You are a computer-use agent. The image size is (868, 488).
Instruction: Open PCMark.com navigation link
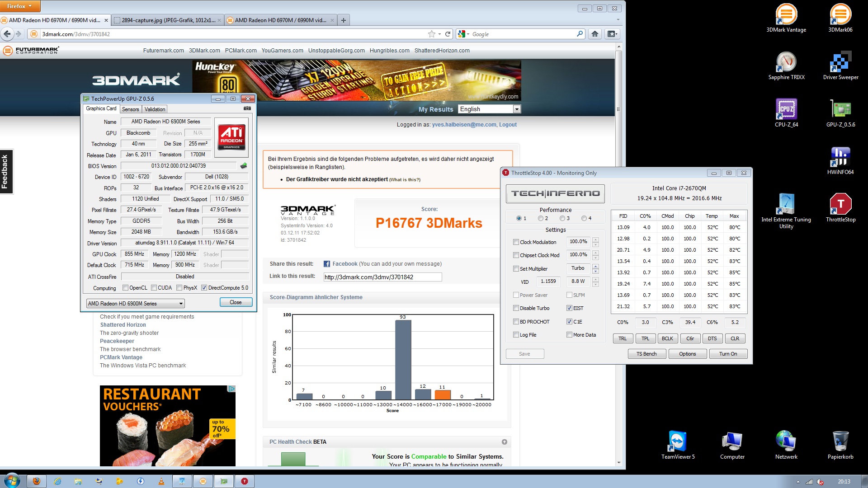(241, 51)
